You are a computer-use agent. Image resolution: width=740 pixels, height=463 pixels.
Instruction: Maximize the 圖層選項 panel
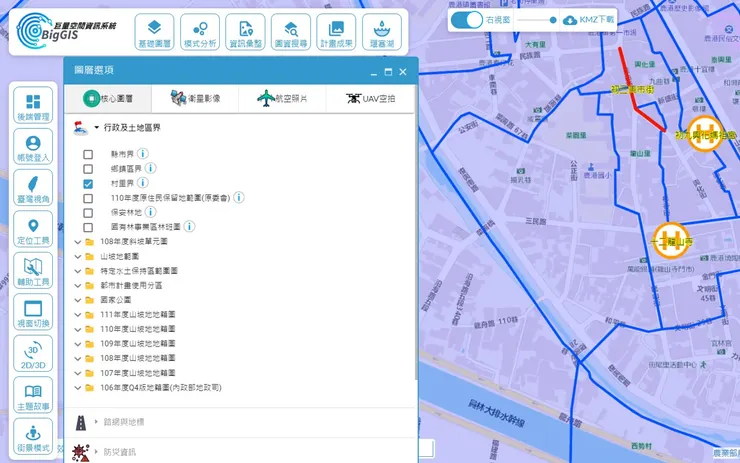[388, 72]
